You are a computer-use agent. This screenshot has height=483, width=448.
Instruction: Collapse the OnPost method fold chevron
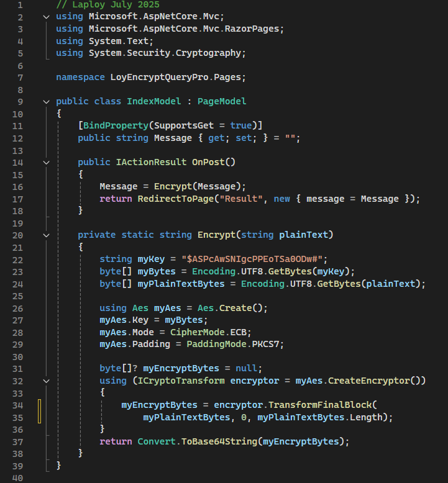pyautogui.click(x=47, y=163)
